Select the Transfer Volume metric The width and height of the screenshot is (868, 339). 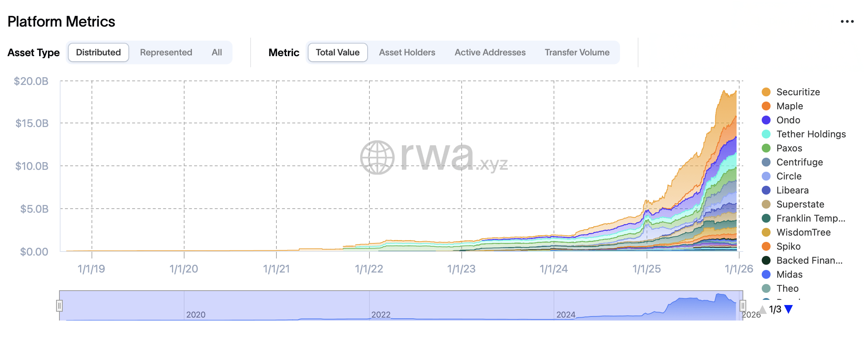(x=577, y=52)
